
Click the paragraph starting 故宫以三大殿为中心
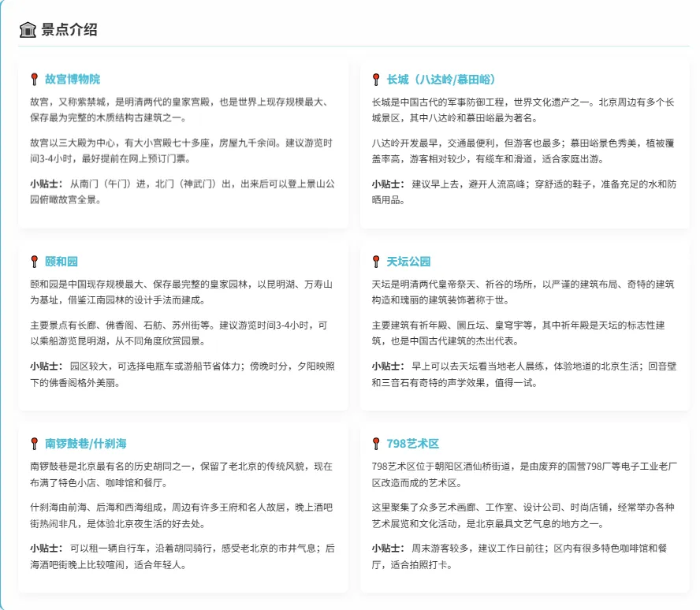tap(181, 151)
